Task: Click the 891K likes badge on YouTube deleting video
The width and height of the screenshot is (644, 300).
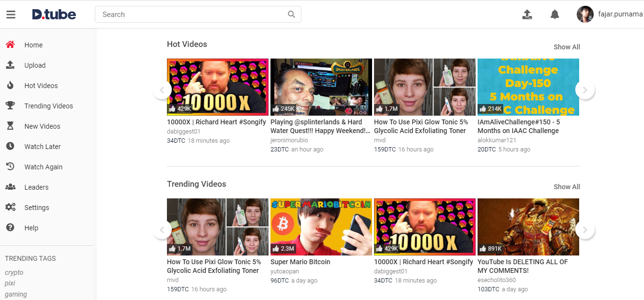Action: point(491,249)
